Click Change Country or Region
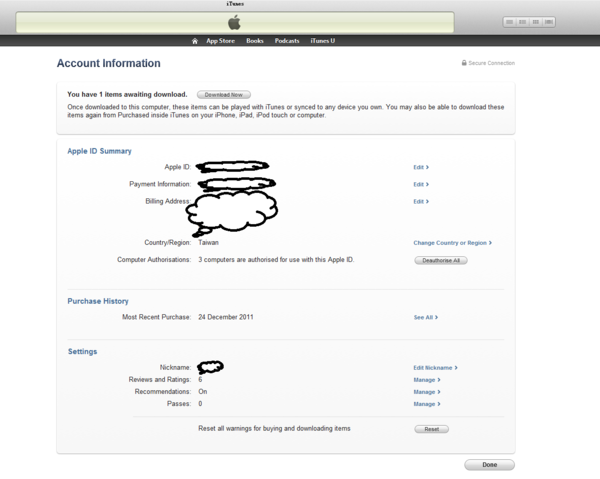Image resolution: width=600 pixels, height=479 pixels. (452, 243)
